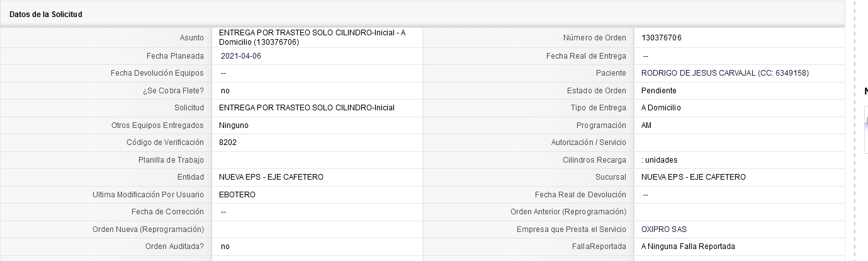868x261 pixels.
Task: Click the Otros Equipos Entregados value Ninguno
Action: [234, 125]
